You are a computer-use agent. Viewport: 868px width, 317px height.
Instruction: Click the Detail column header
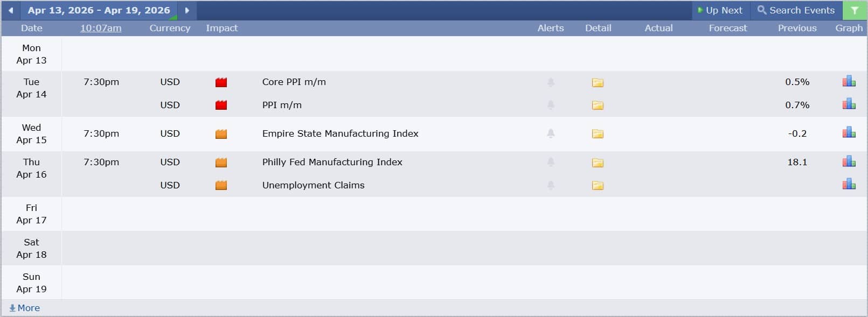598,28
